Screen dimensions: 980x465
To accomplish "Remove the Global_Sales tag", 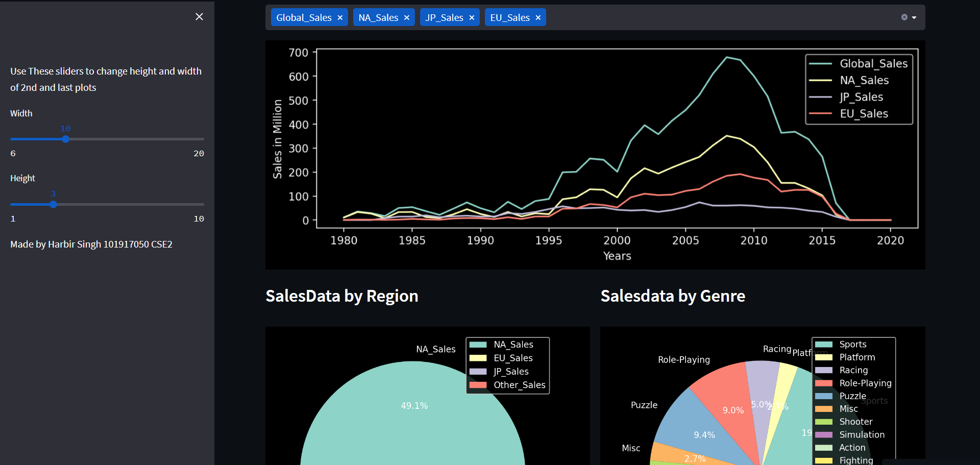I will pyautogui.click(x=340, y=18).
